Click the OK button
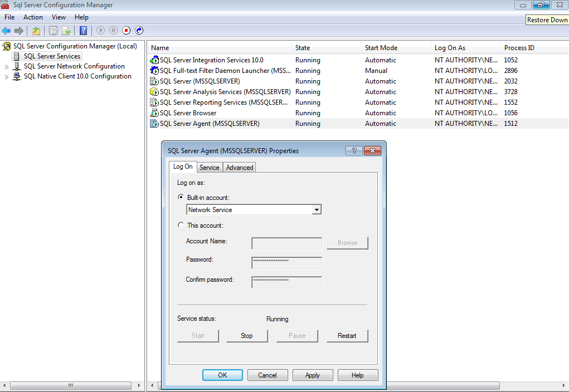 222,375
